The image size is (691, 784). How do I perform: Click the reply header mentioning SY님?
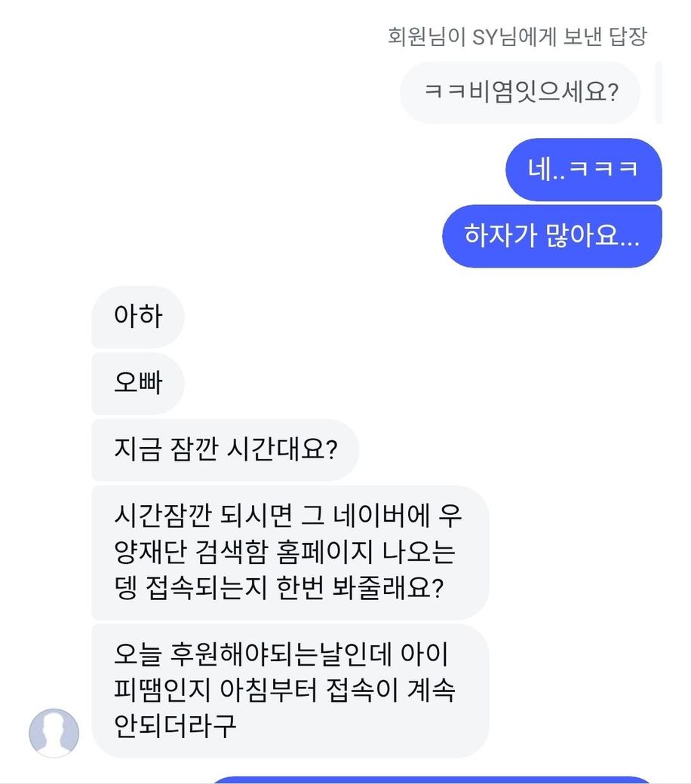tap(517, 37)
